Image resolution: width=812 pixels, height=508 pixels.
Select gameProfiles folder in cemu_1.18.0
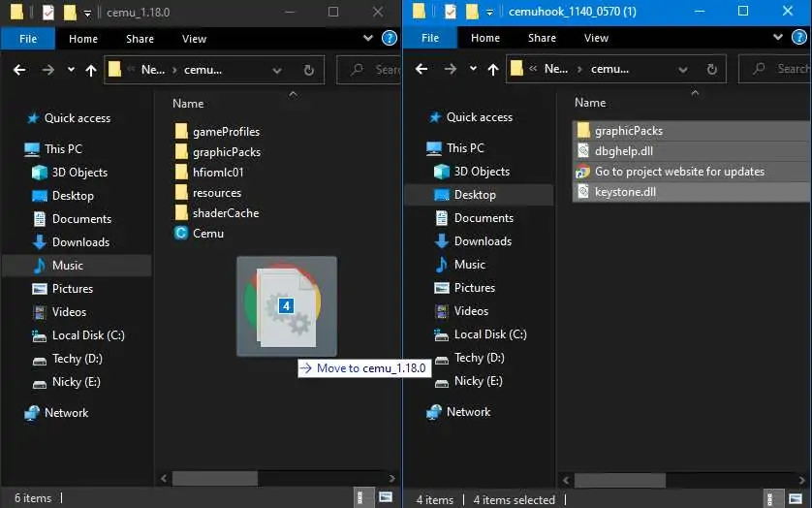tap(217, 132)
